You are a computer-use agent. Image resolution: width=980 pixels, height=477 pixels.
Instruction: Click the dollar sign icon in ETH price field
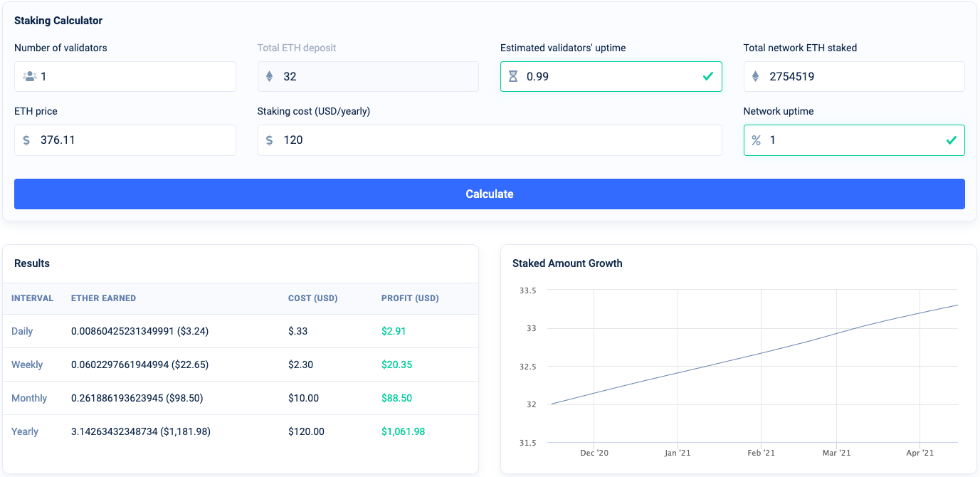point(26,140)
